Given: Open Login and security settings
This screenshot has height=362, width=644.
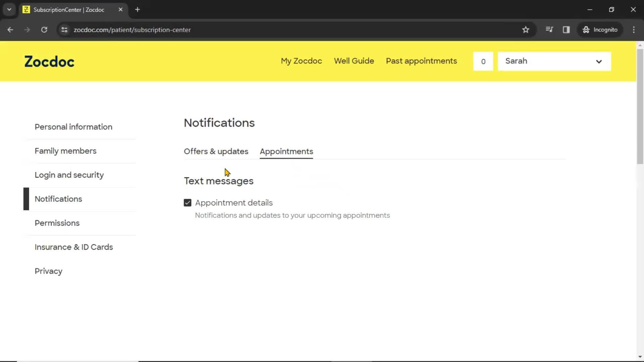Looking at the screenshot, I should point(69,175).
